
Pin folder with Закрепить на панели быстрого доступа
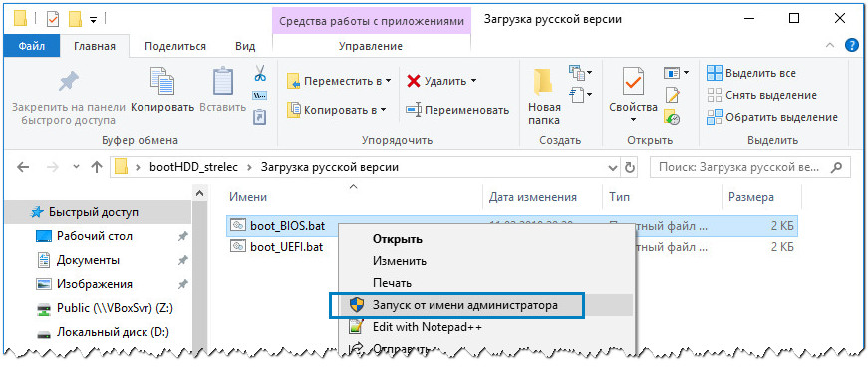pos(69,98)
